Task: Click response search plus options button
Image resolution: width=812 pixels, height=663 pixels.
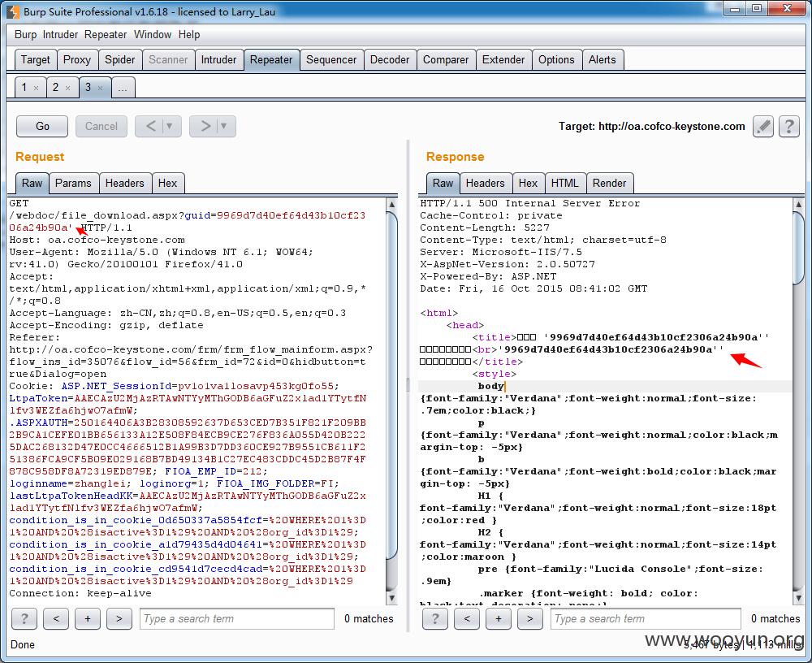Action: pos(499,618)
